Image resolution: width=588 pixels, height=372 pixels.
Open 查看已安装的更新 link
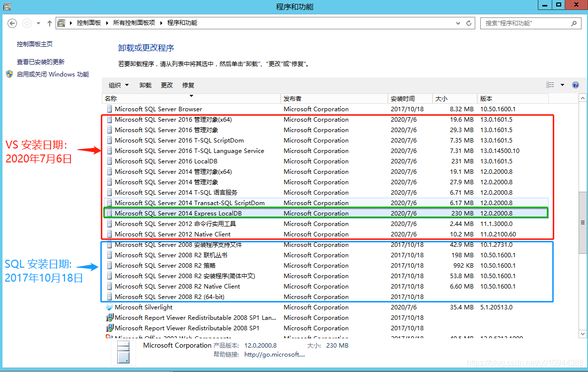tap(41, 62)
